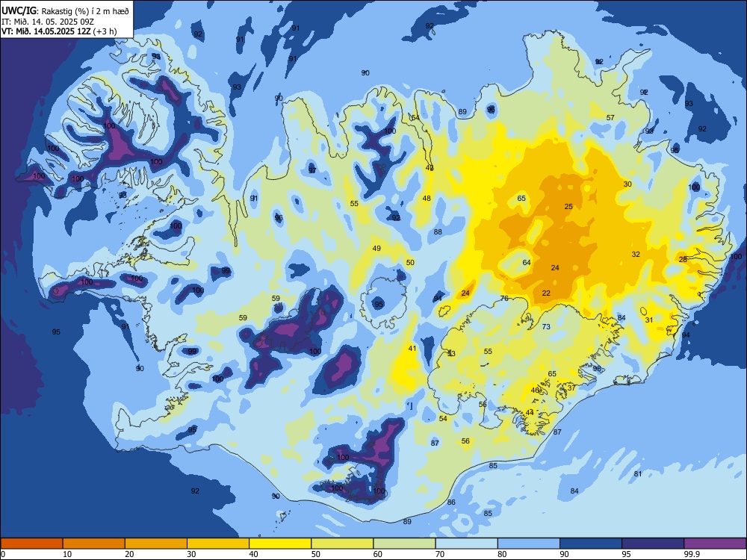747x560 pixels.
Task: Click the humidity value 86 on south coast
Action: tap(451, 502)
